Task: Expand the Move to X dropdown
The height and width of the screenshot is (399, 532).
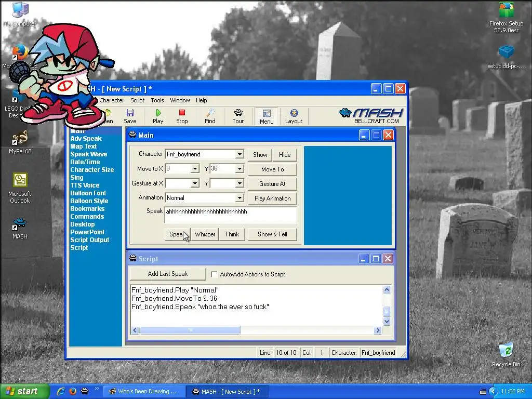Action: tap(195, 169)
